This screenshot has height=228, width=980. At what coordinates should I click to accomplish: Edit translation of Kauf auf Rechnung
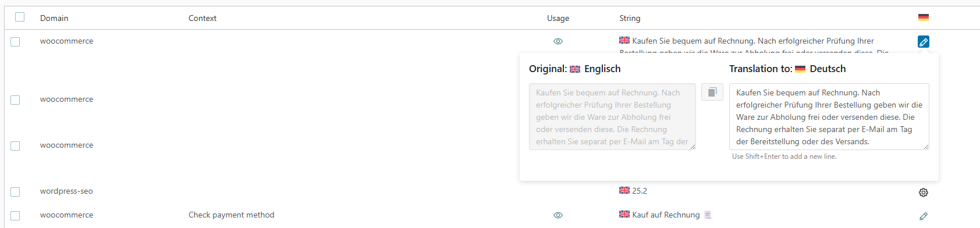pos(923,216)
